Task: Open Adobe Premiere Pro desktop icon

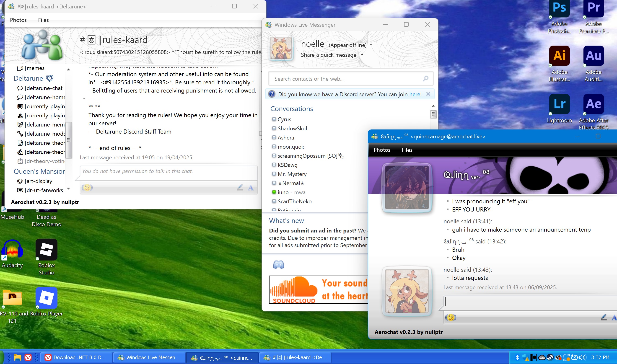Action: (x=594, y=17)
